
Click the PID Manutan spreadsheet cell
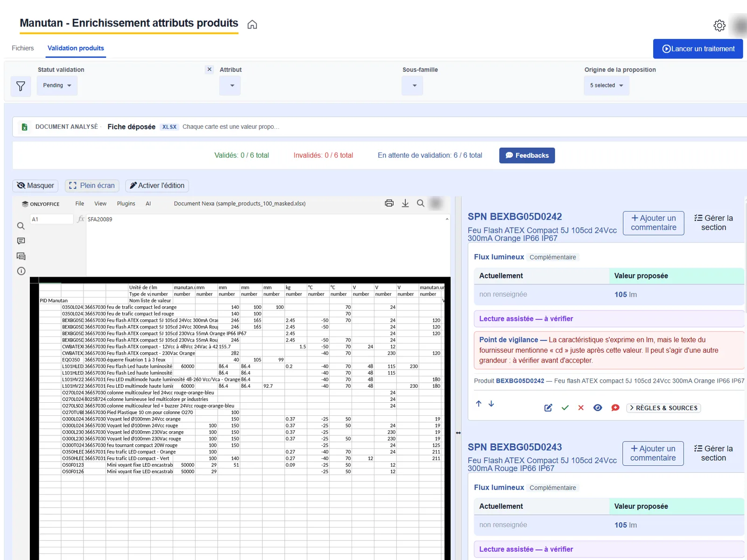click(50, 301)
